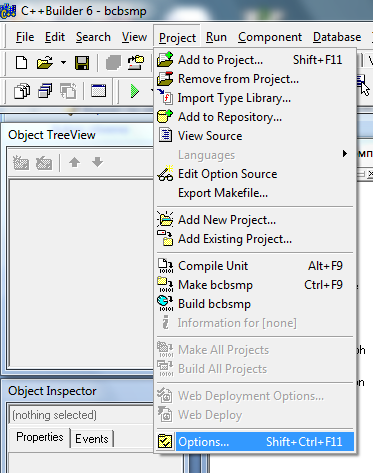Open the dropdown arrow beside Open icon
Screen dimensions: 373x473
tap(63, 62)
